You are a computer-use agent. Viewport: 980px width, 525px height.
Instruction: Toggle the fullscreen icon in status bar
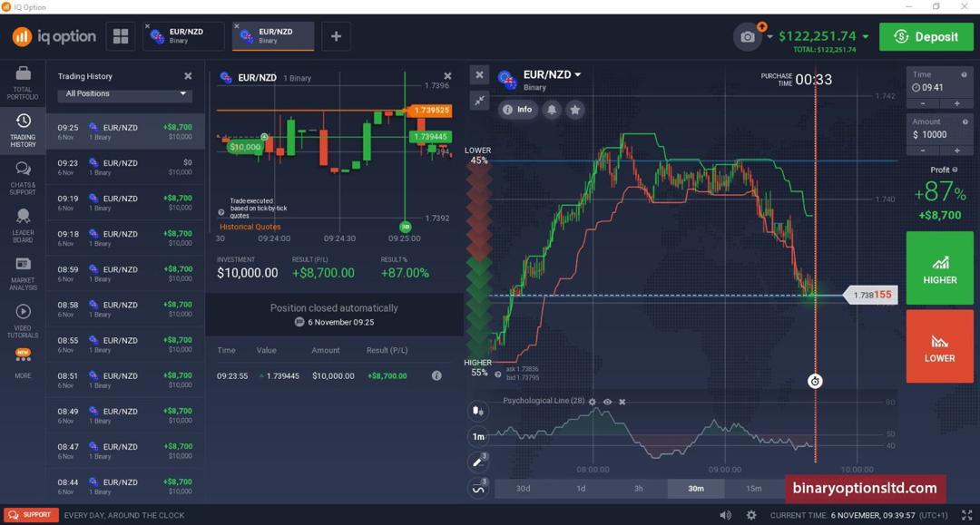966,515
